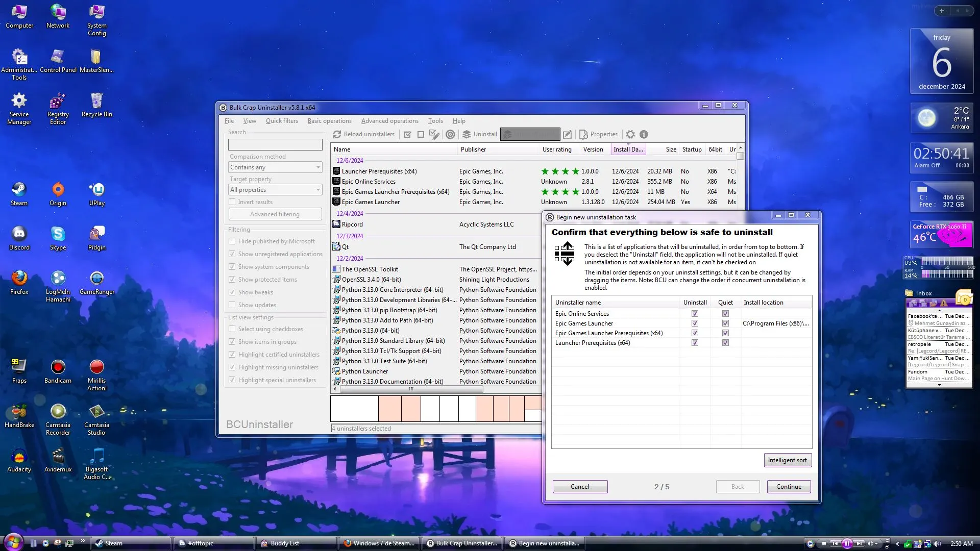Viewport: 980px width, 551px height.
Task: Click the Intelligent sort button
Action: coord(788,460)
